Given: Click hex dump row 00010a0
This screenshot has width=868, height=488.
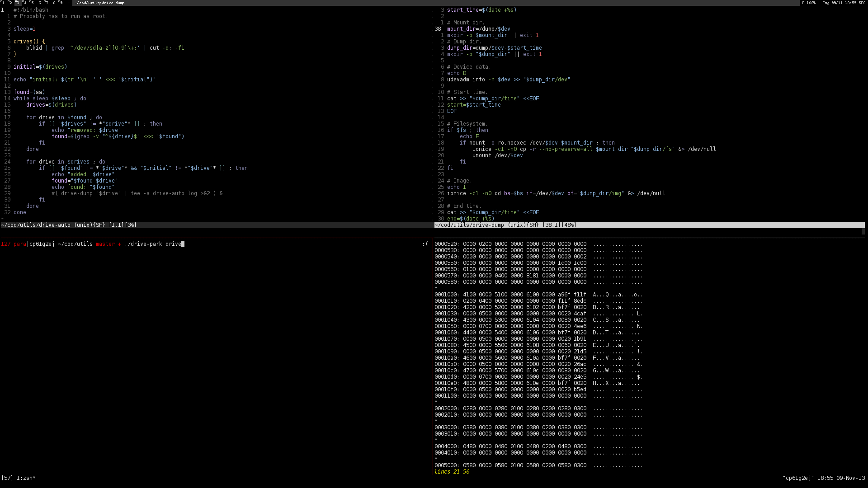Looking at the screenshot, I should [x=538, y=358].
